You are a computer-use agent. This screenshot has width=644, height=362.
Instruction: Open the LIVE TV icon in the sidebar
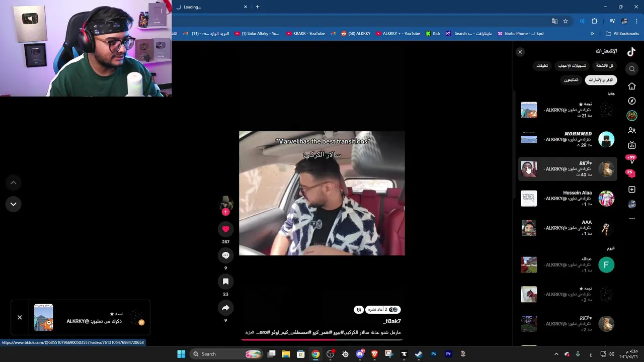(x=632, y=145)
